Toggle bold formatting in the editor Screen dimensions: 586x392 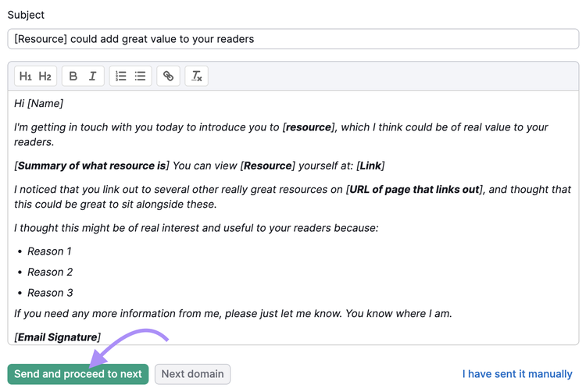tap(73, 77)
